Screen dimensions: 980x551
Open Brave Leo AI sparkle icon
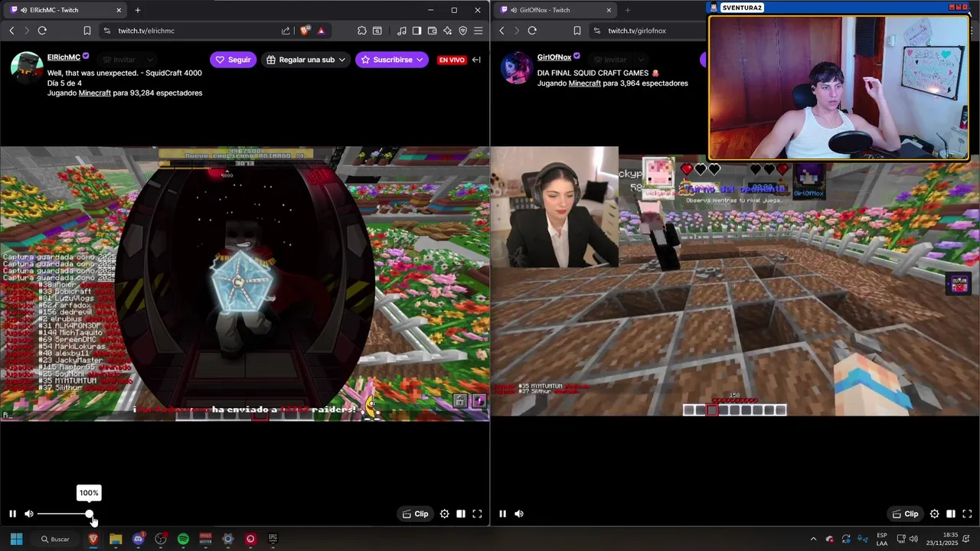coord(448,31)
